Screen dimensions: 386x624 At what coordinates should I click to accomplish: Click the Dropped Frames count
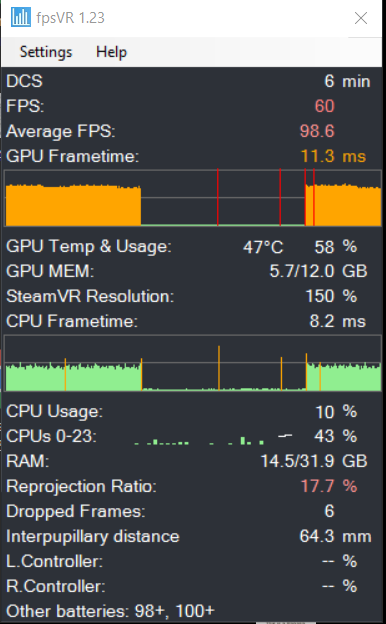329,511
